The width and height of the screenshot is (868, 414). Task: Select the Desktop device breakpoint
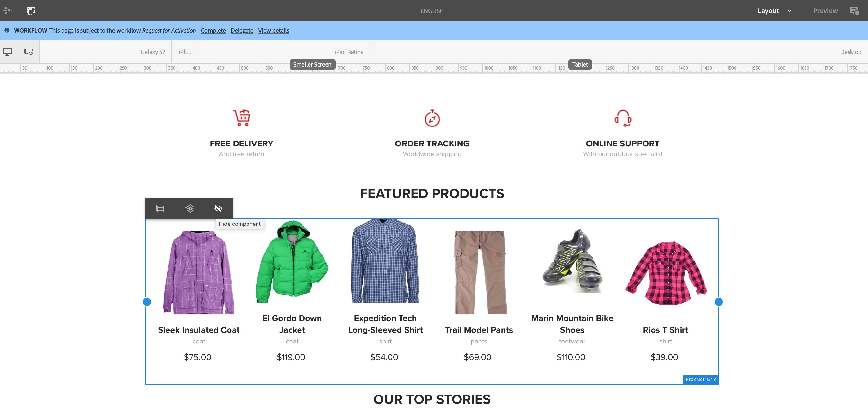click(x=850, y=52)
